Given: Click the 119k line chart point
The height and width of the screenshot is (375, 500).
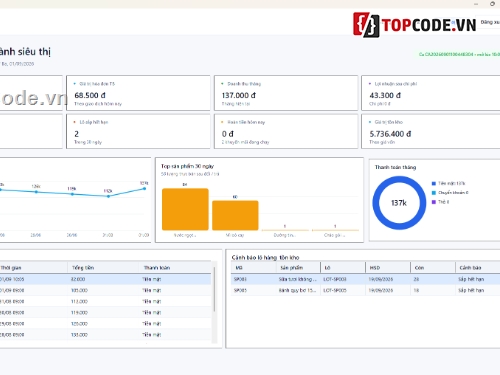Looking at the screenshot, I should point(72,194).
